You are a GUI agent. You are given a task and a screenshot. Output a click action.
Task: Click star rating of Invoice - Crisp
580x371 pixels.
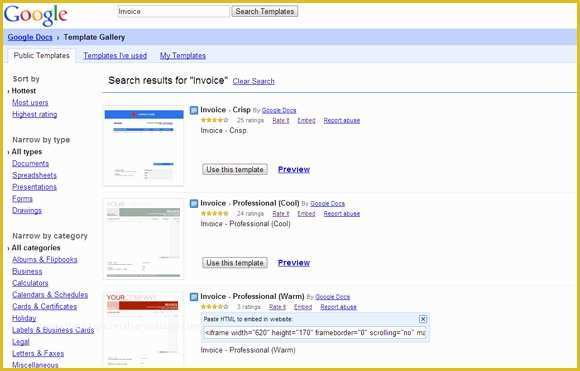(215, 120)
